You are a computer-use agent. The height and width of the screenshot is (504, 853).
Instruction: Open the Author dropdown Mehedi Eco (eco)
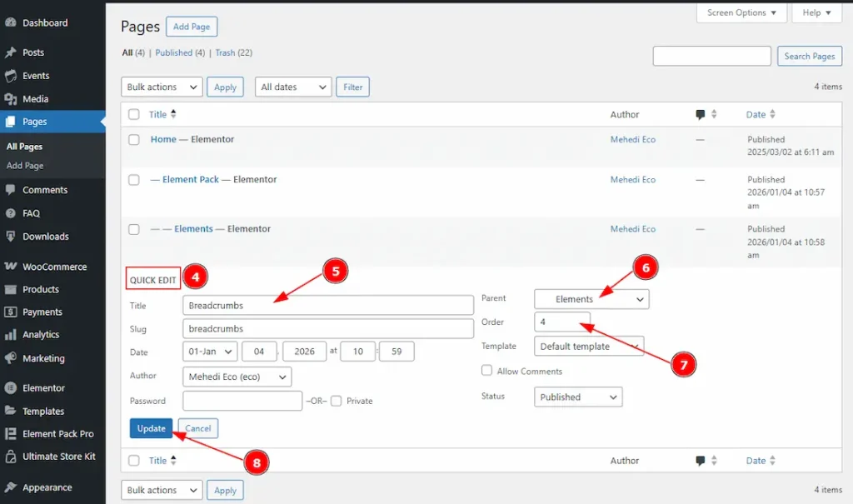[237, 377]
